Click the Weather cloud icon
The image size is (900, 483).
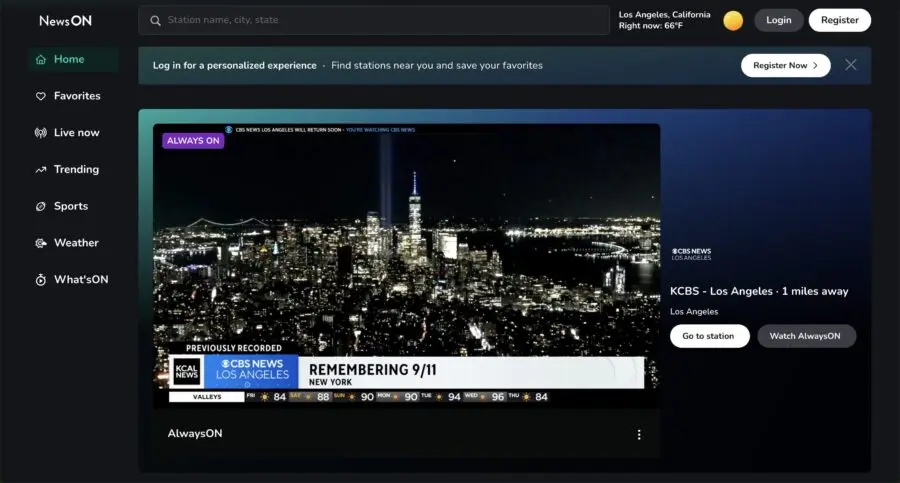(x=41, y=243)
